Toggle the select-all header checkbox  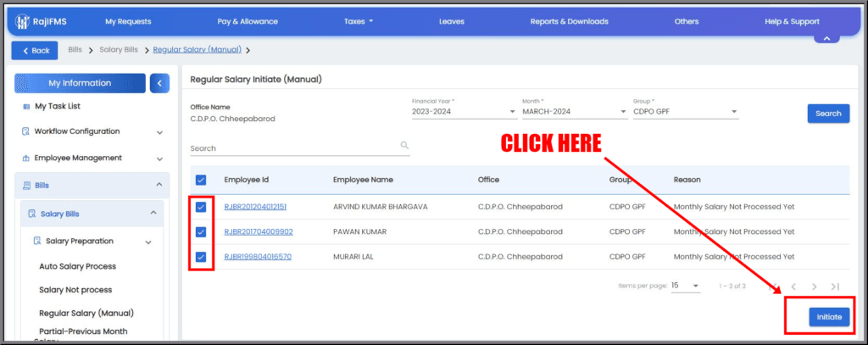point(201,180)
